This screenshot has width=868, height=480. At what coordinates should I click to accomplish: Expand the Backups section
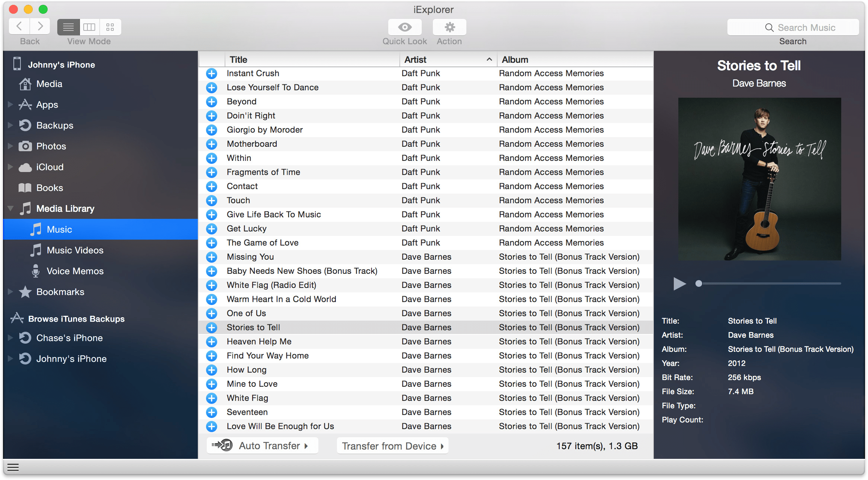click(9, 125)
